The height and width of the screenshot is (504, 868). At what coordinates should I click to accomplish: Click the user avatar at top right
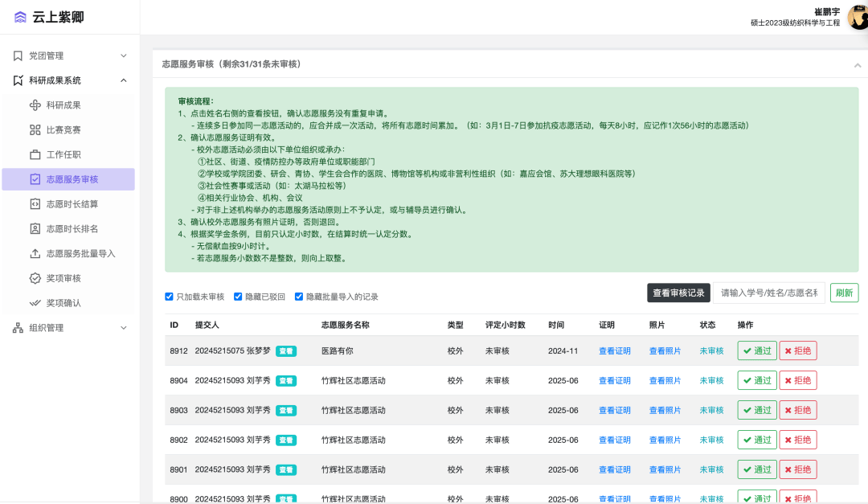(x=857, y=17)
